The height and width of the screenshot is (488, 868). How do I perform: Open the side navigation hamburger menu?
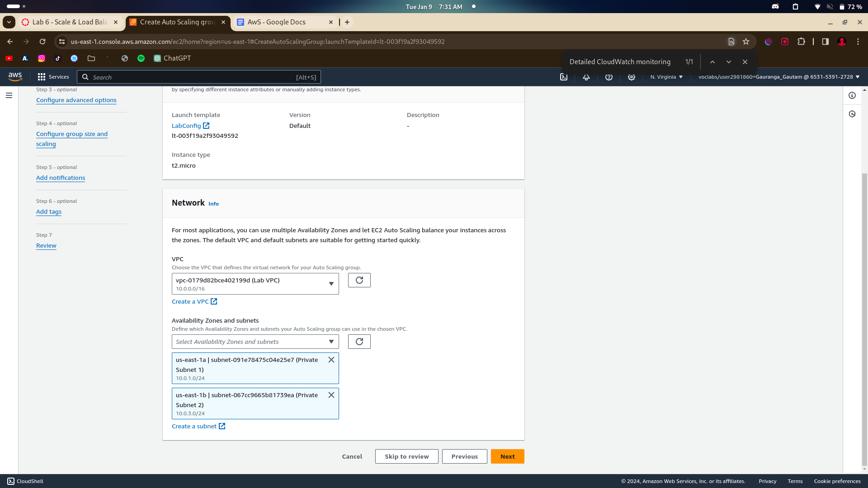(9, 95)
